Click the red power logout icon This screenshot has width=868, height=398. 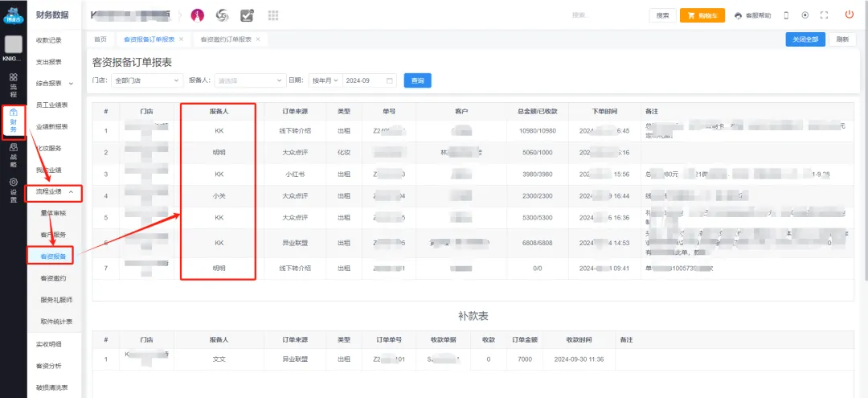pos(849,14)
